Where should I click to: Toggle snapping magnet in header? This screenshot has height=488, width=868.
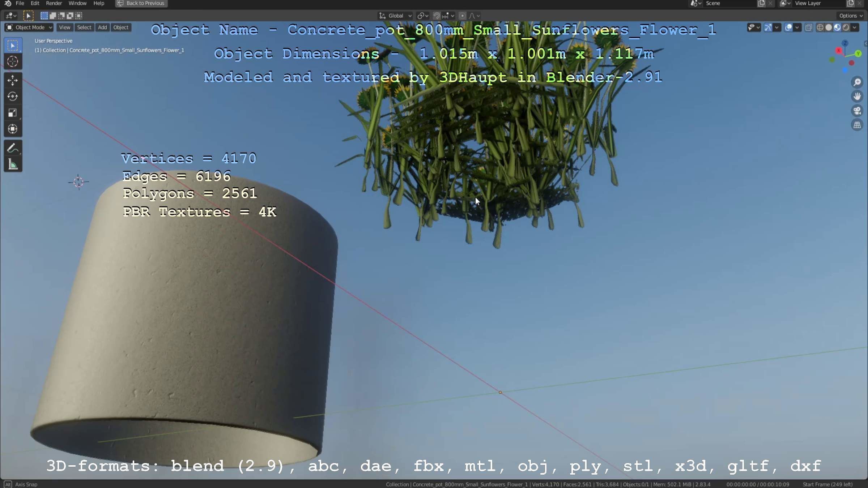tap(437, 16)
